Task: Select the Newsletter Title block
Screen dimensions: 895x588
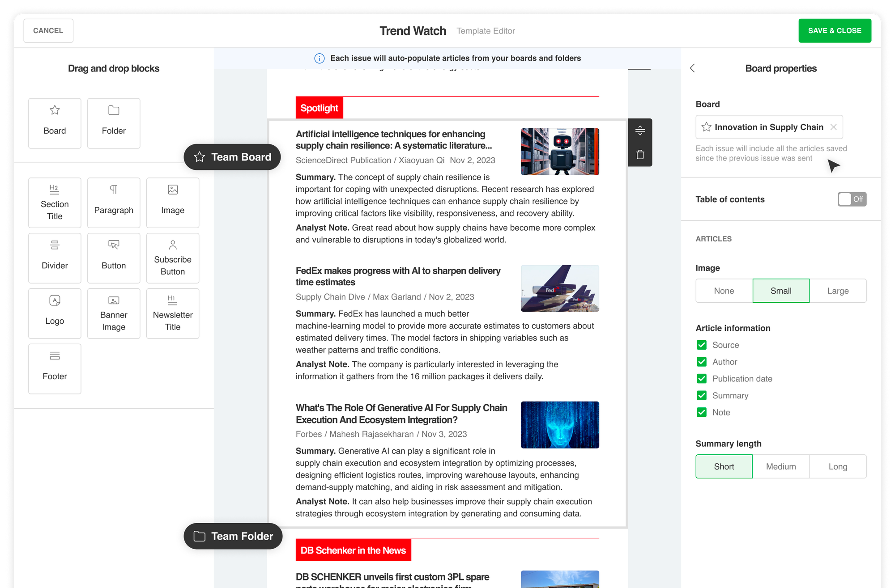Action: coord(173,313)
